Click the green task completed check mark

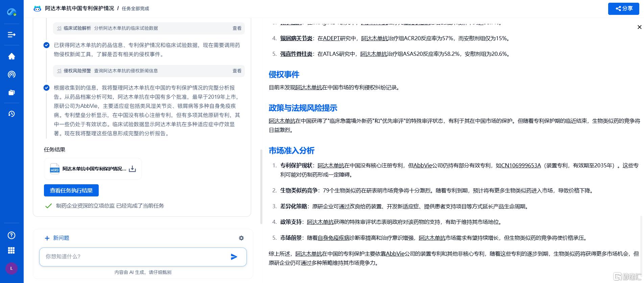[x=48, y=206]
